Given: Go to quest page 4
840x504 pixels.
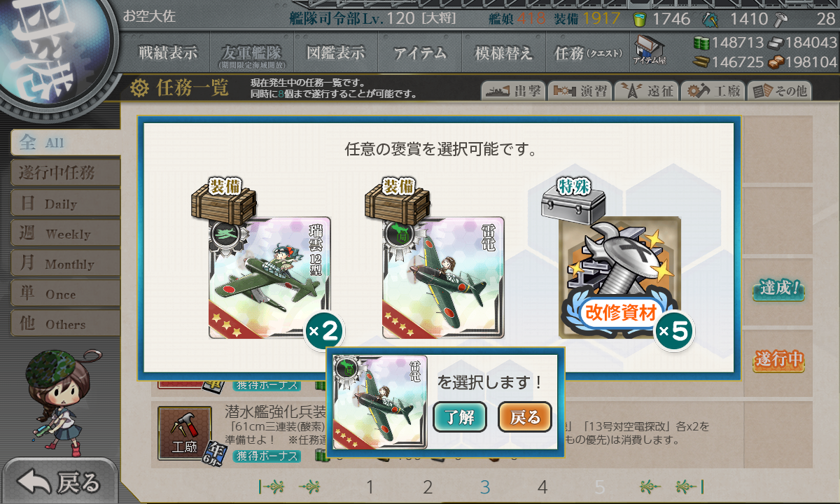Looking at the screenshot, I should pyautogui.click(x=542, y=487).
